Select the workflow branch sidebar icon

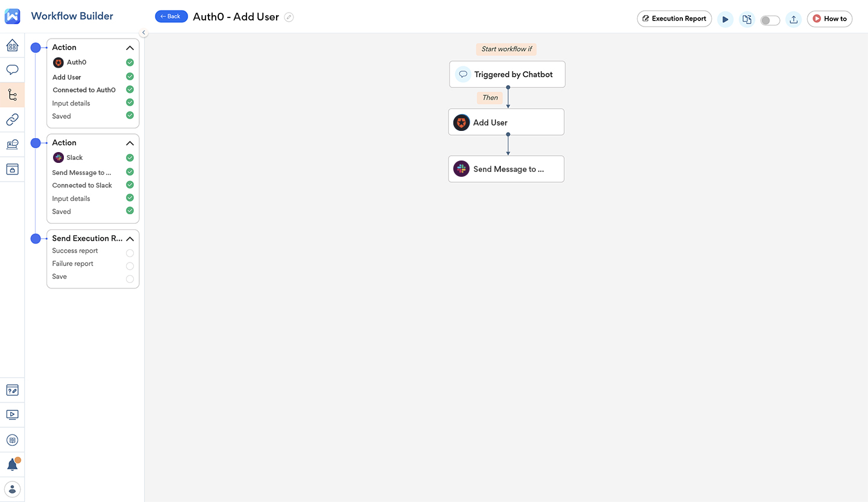coord(12,95)
